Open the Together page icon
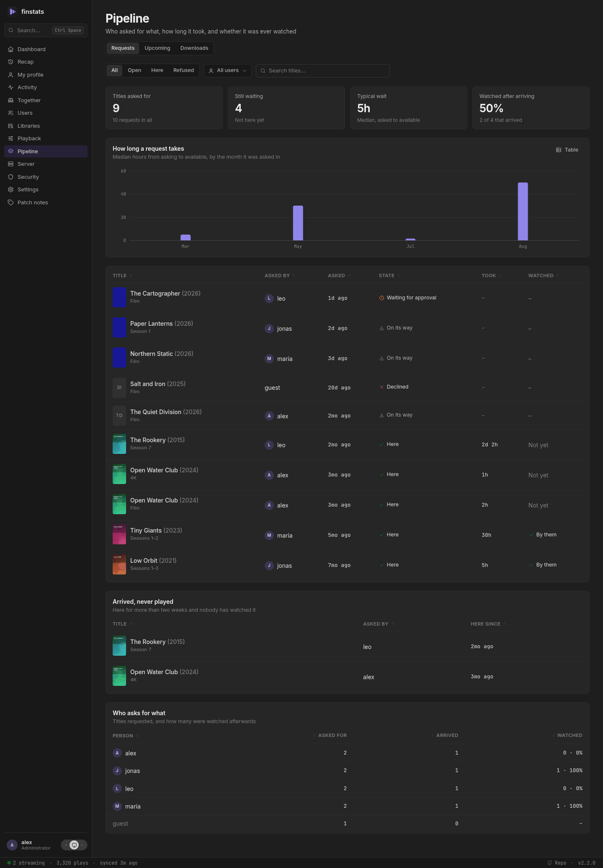 click(x=11, y=100)
